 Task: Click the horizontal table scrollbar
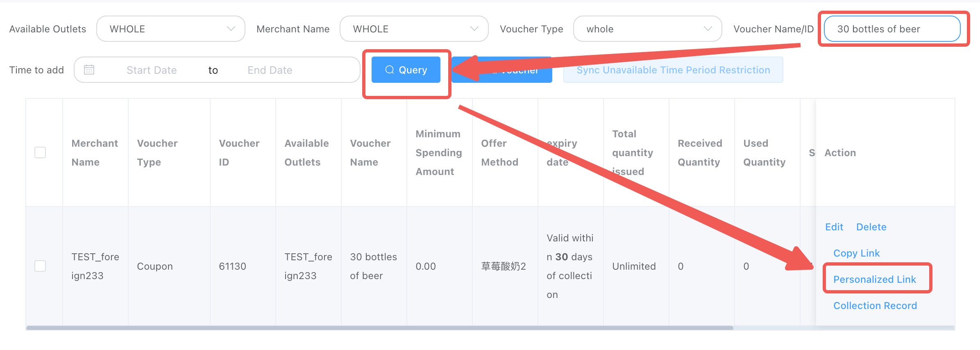tap(379, 328)
